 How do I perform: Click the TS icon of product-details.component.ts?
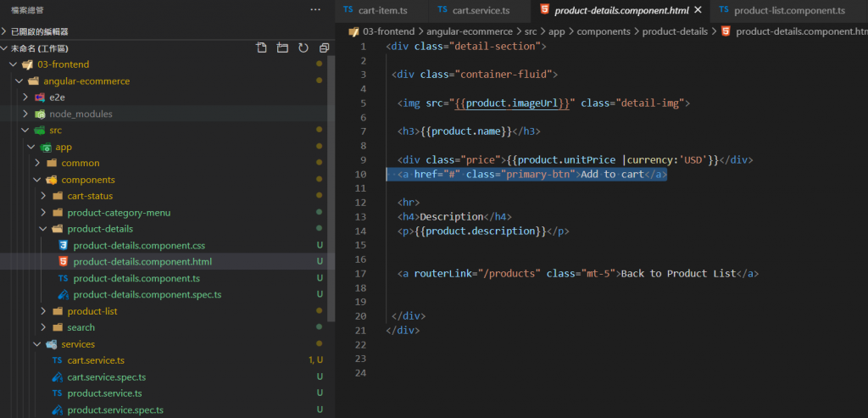click(x=63, y=278)
